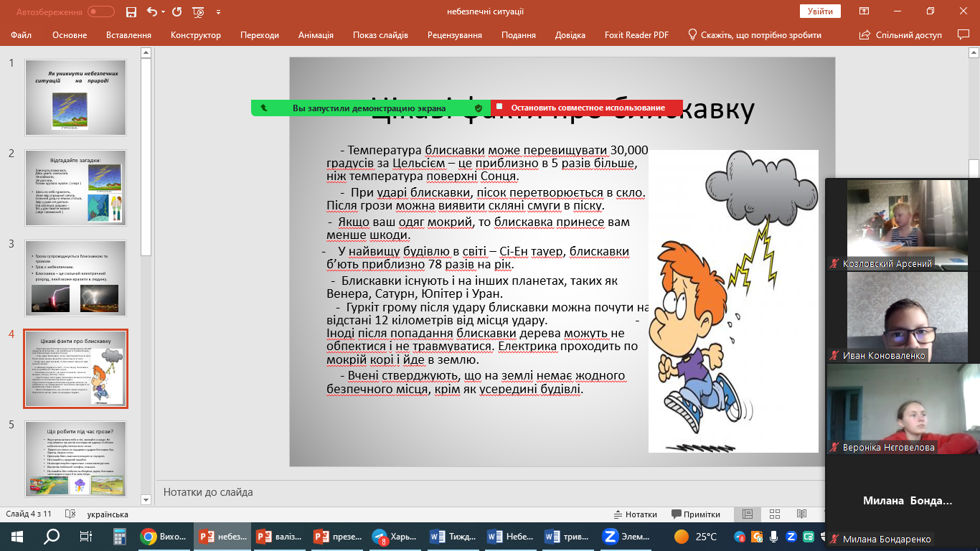Click the slide panel scroll-down arrow

pos(146,499)
